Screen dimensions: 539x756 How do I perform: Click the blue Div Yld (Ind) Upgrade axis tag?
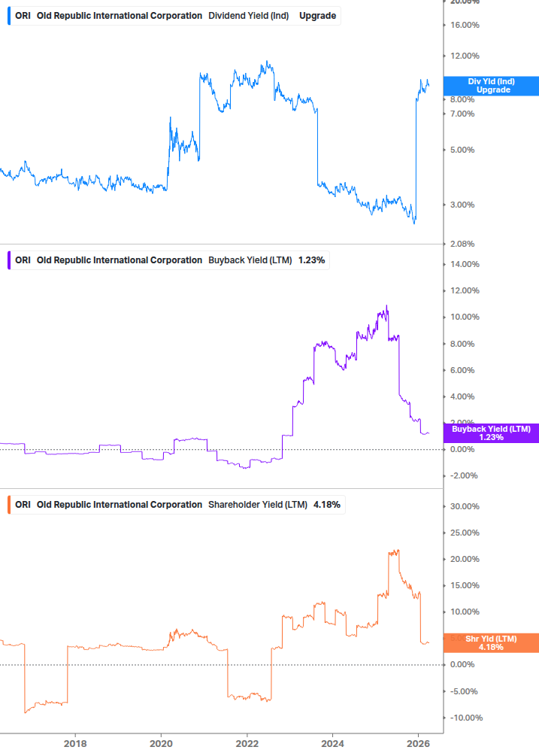pyautogui.click(x=491, y=86)
